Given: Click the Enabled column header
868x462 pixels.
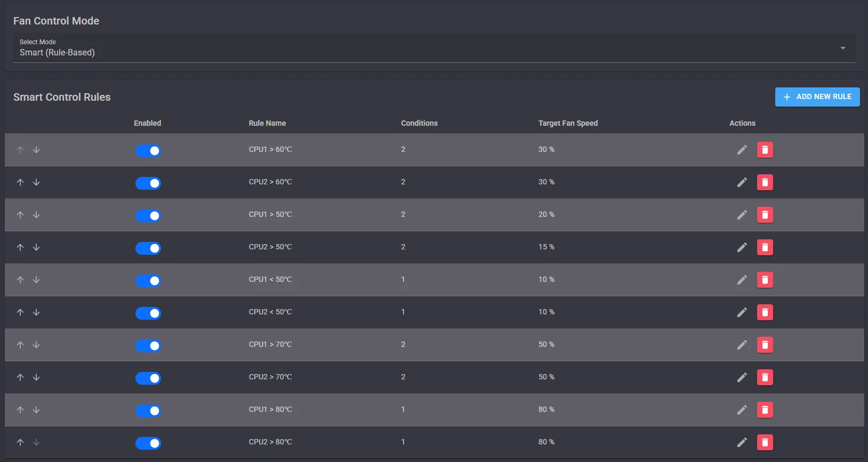Looking at the screenshot, I should pyautogui.click(x=147, y=123).
